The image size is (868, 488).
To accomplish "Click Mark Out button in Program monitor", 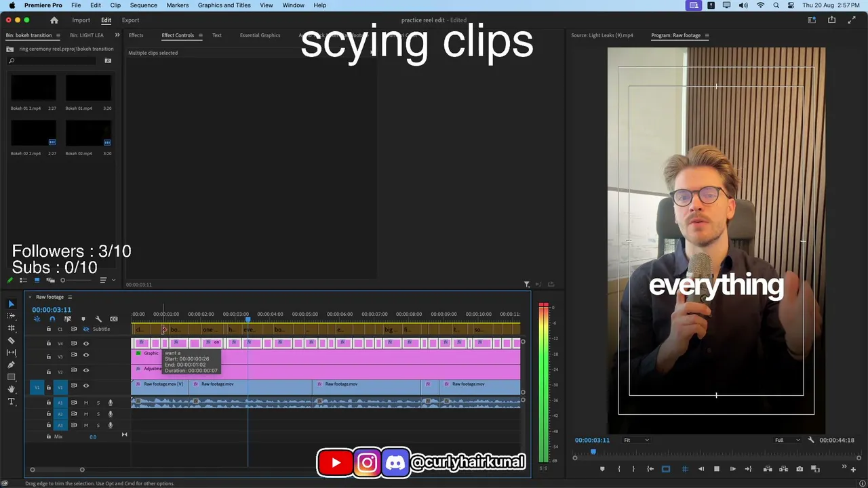I will coord(633,469).
